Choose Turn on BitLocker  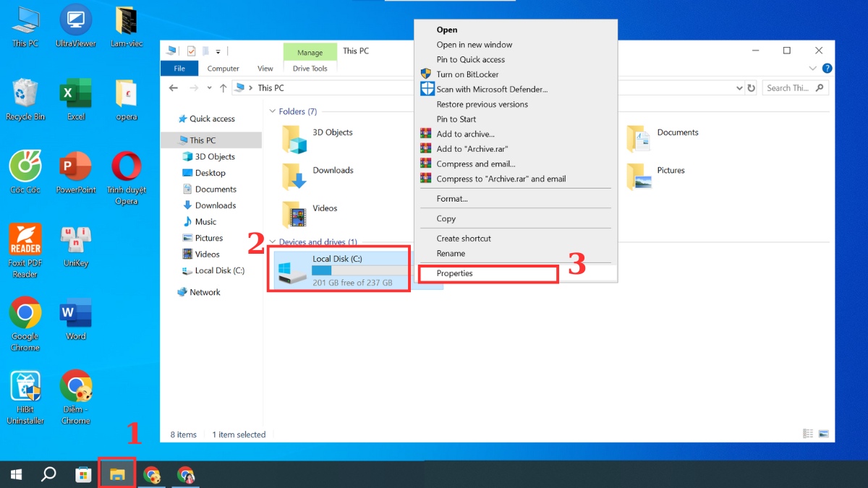tap(516, 74)
